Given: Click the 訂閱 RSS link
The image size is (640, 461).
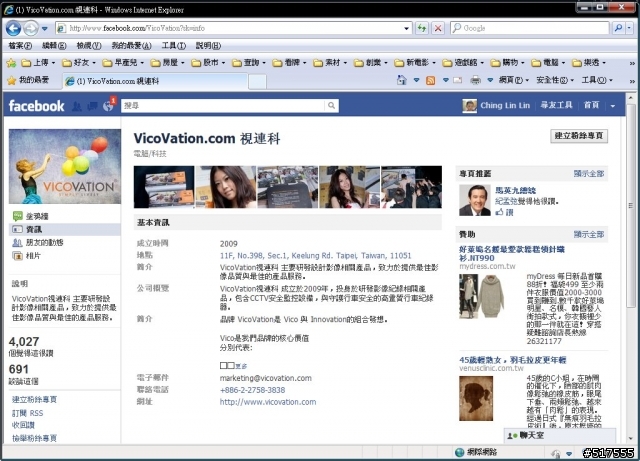Looking at the screenshot, I should [x=27, y=413].
